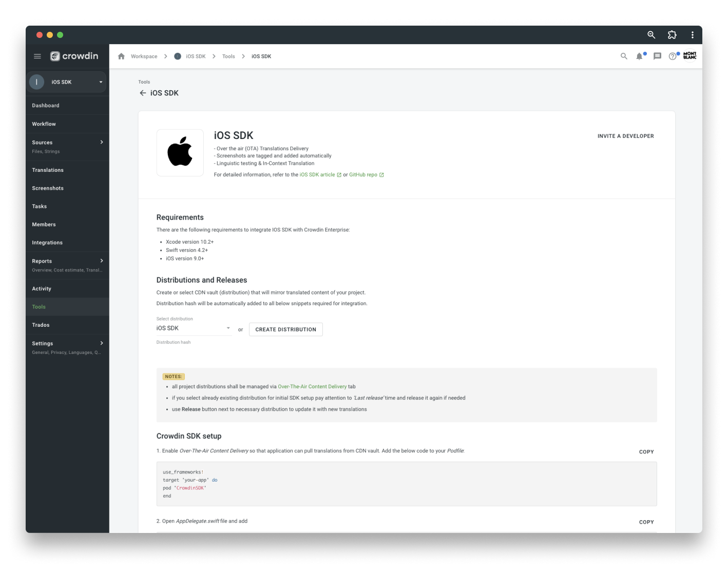Go back using the arrow beside iOS SDK

pos(143,93)
